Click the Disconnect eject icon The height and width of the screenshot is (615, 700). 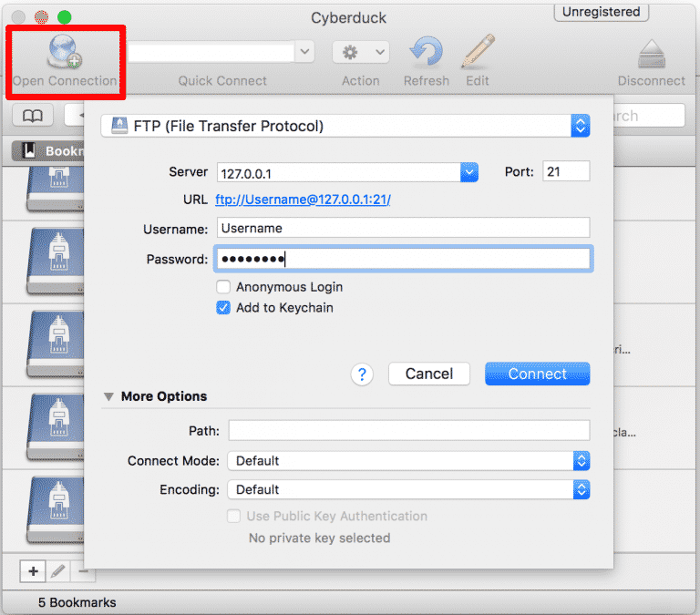(x=652, y=54)
